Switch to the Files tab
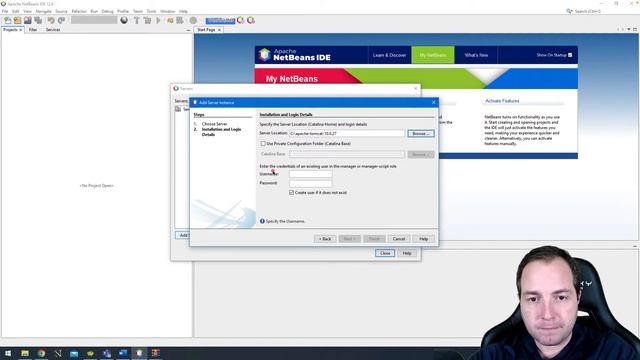The width and height of the screenshot is (640, 360). (33, 30)
